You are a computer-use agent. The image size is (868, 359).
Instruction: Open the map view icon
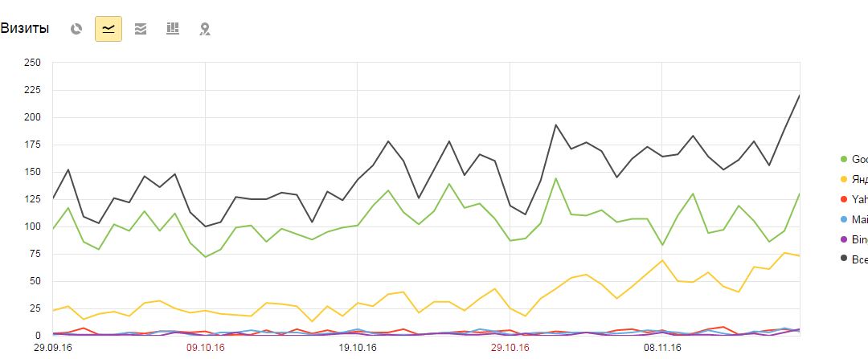pyautogui.click(x=205, y=29)
